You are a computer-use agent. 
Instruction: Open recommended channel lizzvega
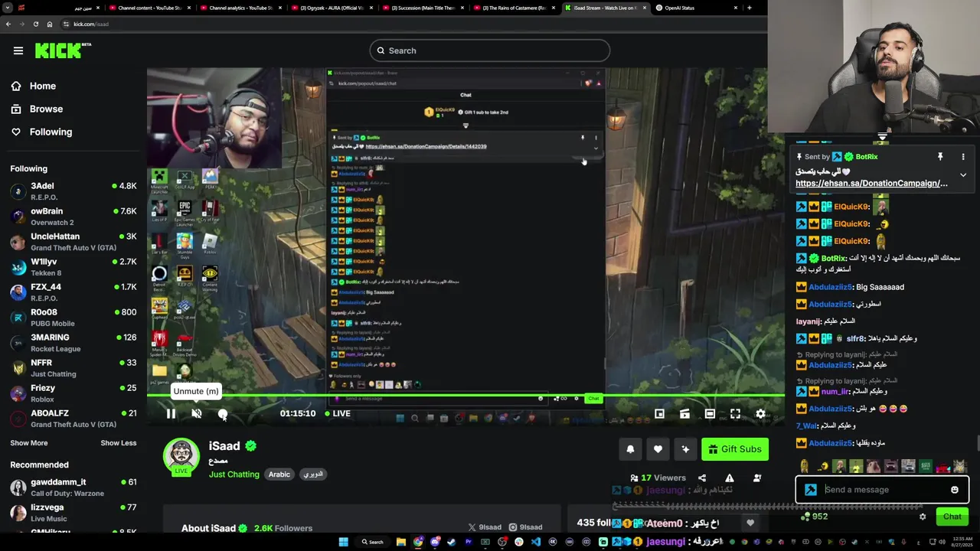point(73,513)
